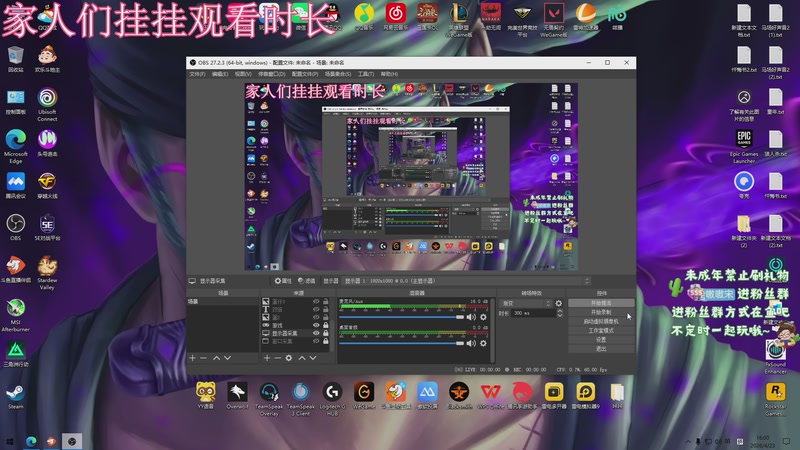Image resolution: width=800 pixels, height=450 pixels.
Task: Click 设置 settings button in controls
Action: (x=601, y=340)
